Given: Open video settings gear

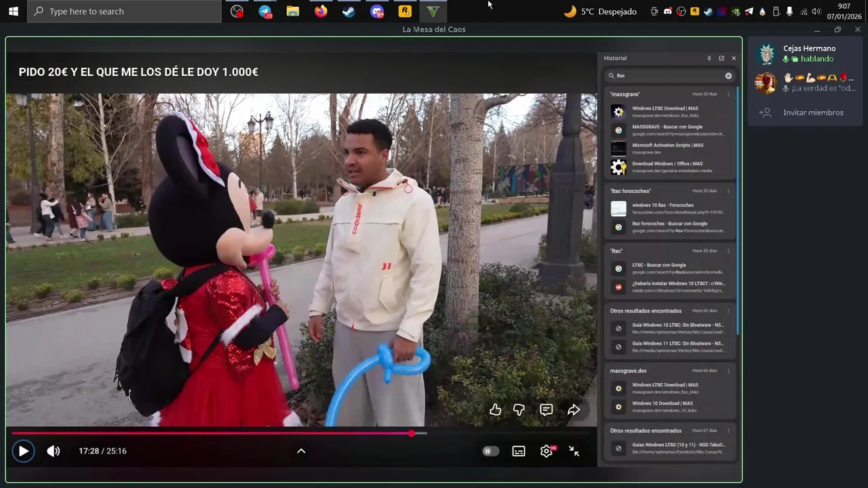Looking at the screenshot, I should pos(547,451).
